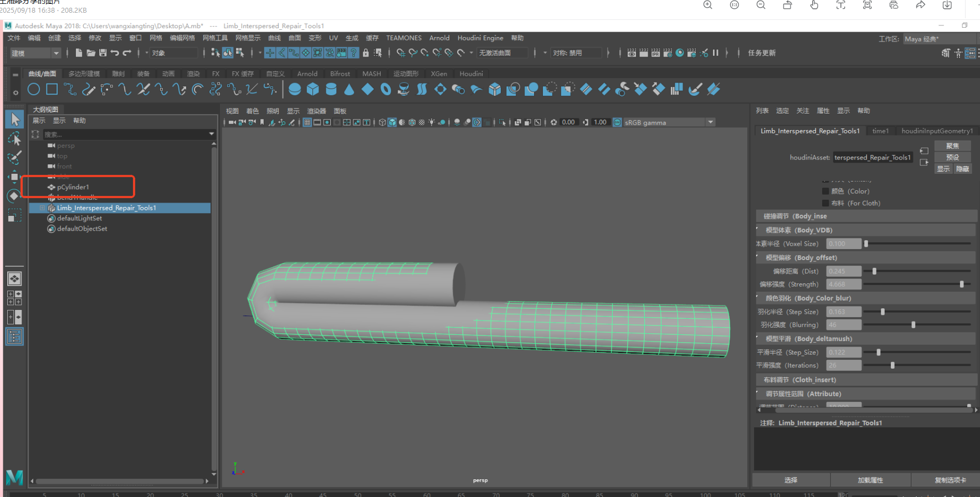This screenshot has height=497, width=980.
Task: Click the 偏移强度 (Strength) slider handle
Action: point(962,284)
